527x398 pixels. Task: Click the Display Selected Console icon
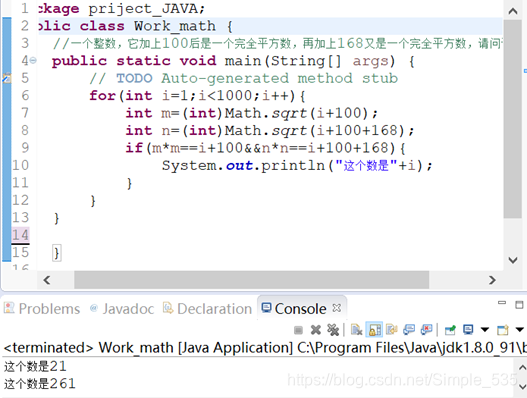[468, 330]
